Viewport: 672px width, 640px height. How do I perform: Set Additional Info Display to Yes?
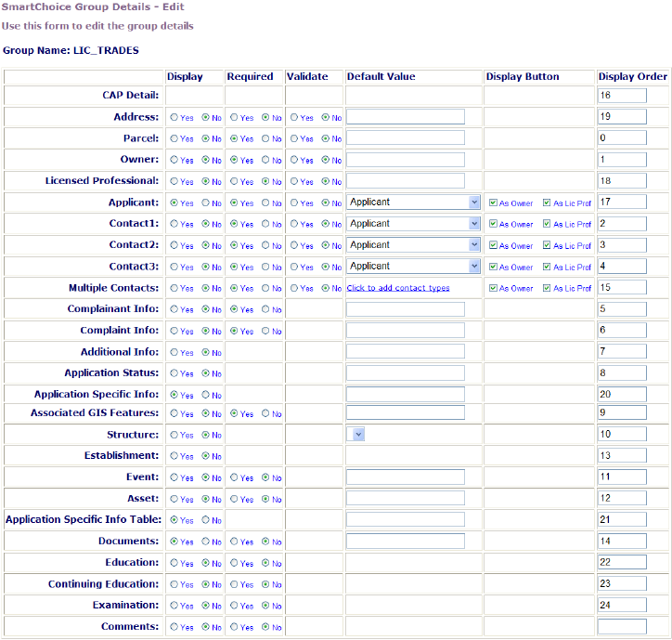[x=174, y=352]
